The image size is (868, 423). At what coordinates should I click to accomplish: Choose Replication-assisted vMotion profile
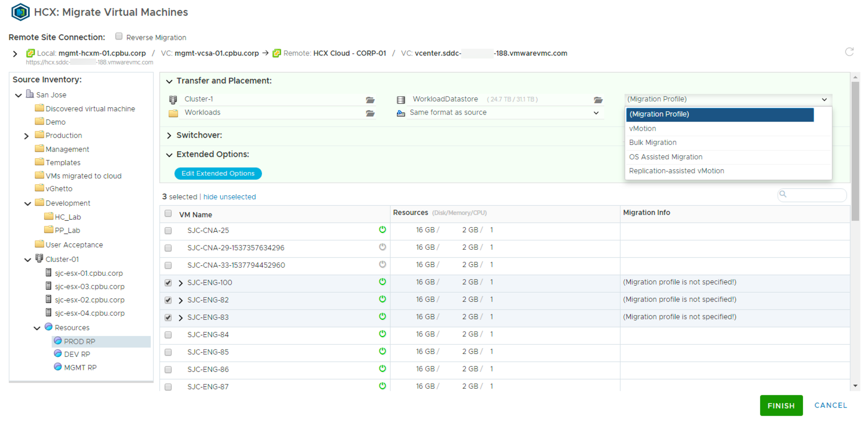(728, 171)
